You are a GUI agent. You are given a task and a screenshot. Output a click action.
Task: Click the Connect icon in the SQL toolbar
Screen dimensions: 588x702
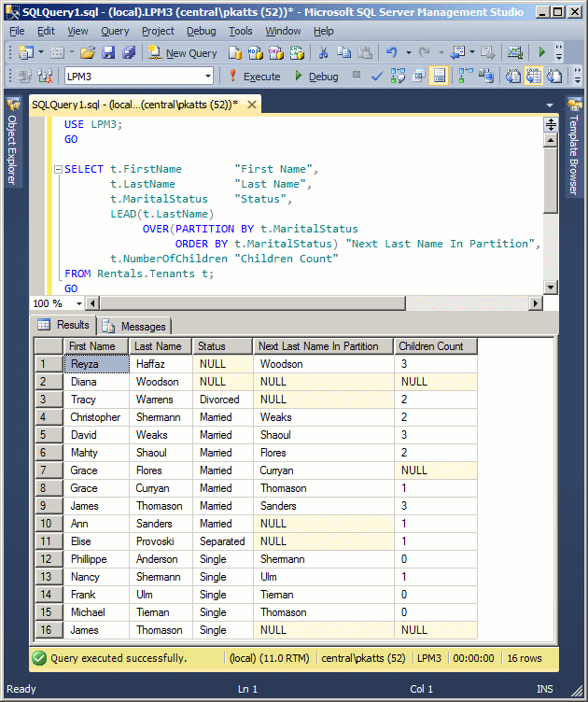pos(24,77)
